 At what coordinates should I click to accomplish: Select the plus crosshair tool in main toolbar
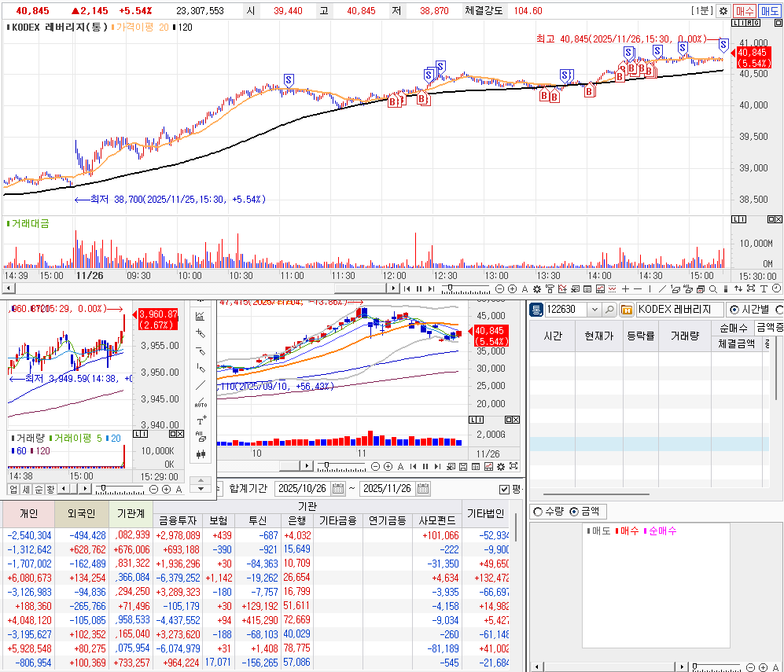pyautogui.click(x=625, y=288)
